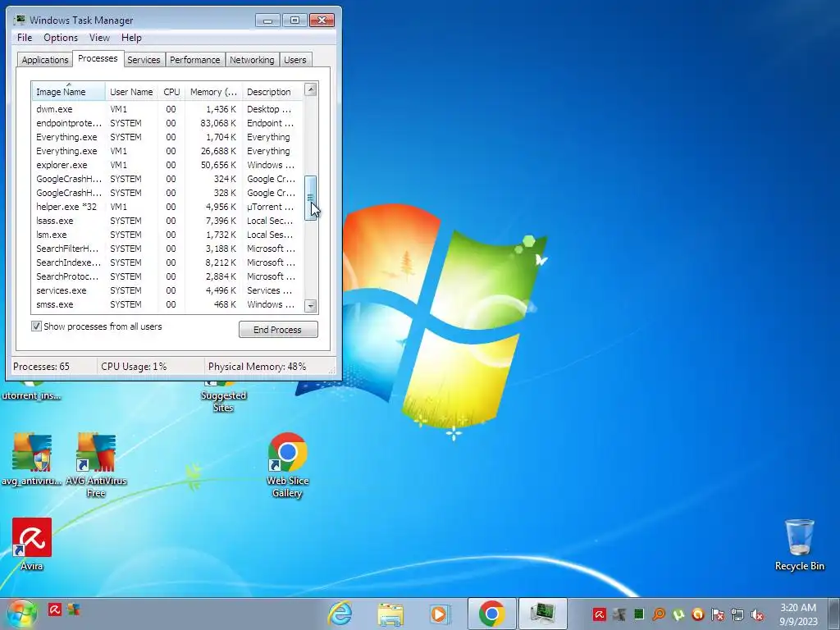Click the End Process button

pyautogui.click(x=278, y=330)
